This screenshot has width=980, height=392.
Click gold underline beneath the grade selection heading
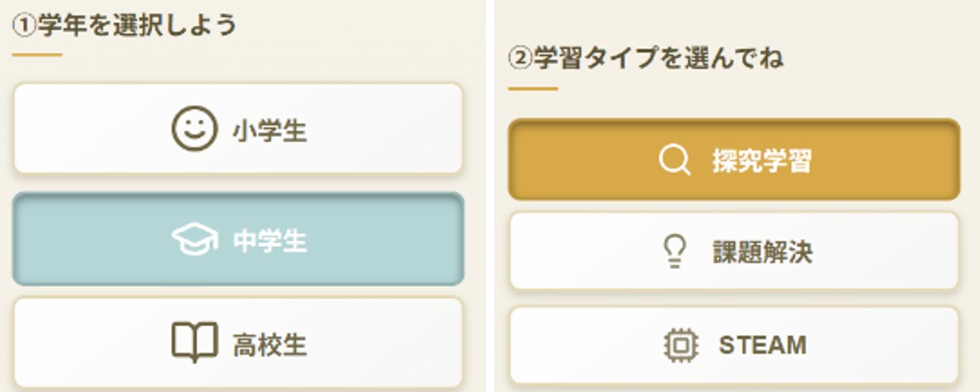coord(37,55)
